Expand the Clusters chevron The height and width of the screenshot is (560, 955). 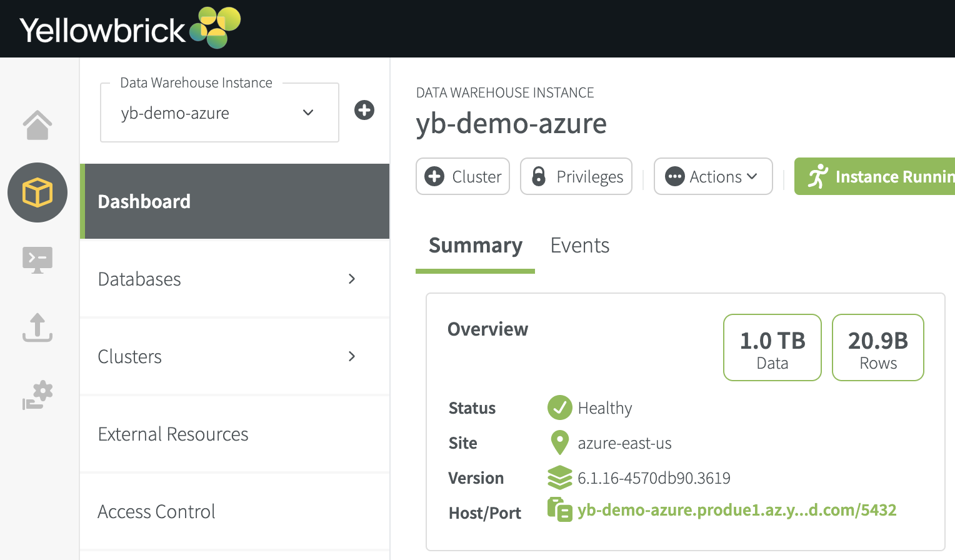(x=352, y=356)
